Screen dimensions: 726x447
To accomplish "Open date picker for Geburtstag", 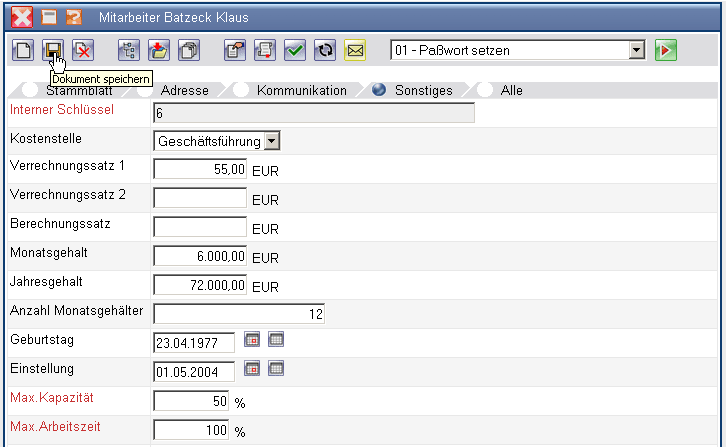I will click(x=252, y=340).
